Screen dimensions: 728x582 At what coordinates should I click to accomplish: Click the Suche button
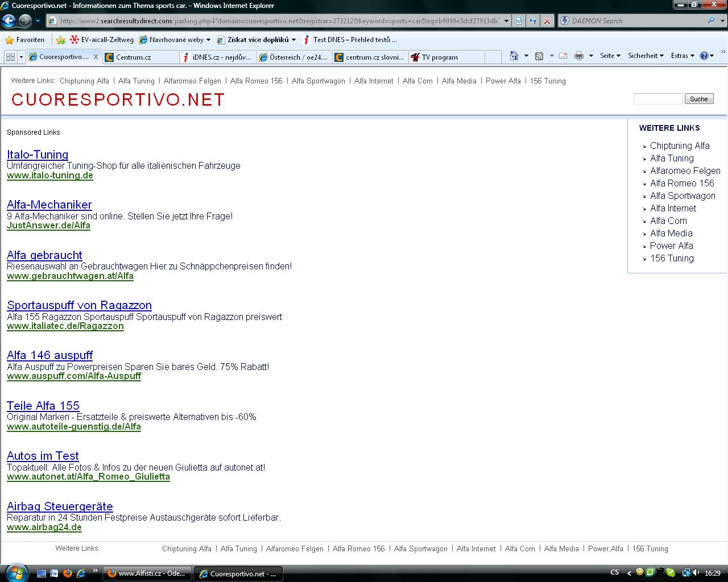click(699, 99)
